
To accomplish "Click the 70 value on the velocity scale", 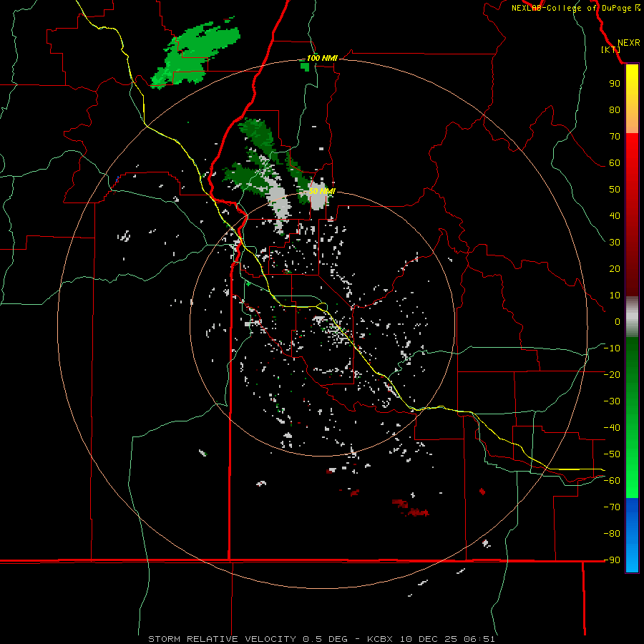I will pos(615,137).
